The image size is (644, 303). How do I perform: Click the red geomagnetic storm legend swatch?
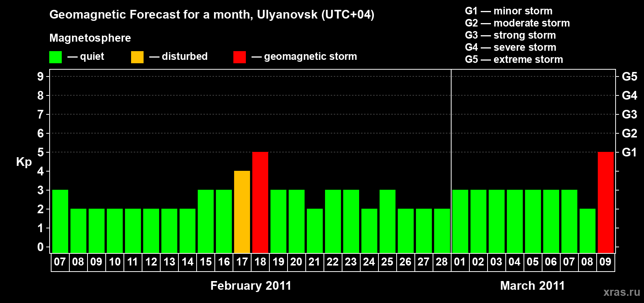point(240,57)
